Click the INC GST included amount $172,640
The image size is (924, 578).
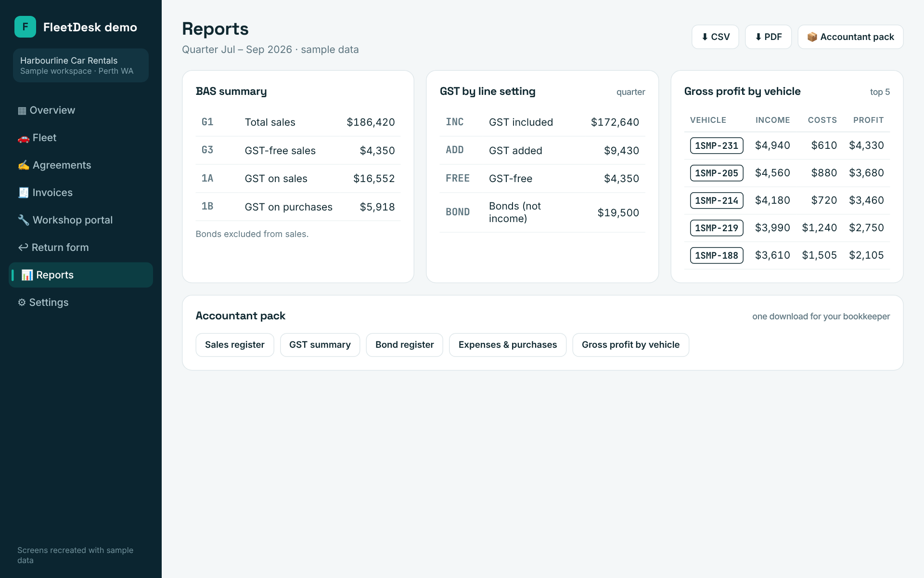coord(615,122)
